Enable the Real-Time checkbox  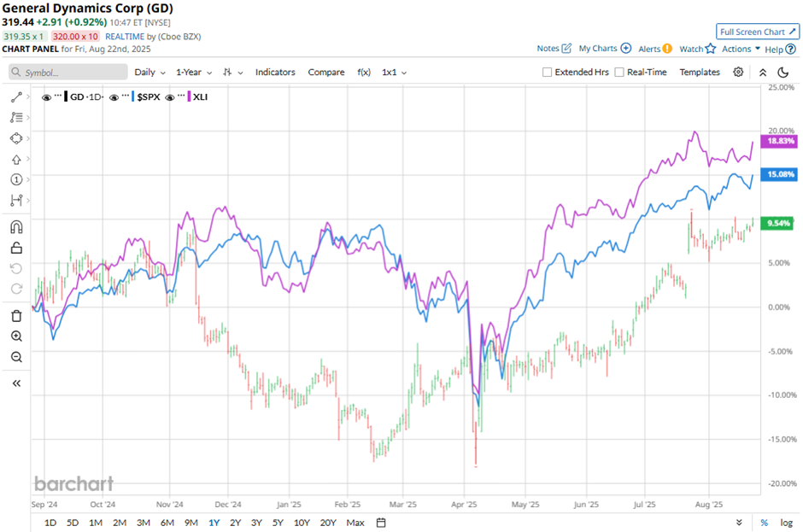(x=619, y=73)
